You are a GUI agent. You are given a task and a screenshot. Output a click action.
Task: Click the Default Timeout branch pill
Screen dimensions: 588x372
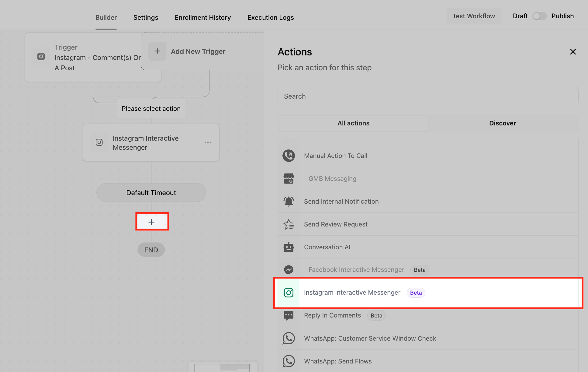click(151, 193)
